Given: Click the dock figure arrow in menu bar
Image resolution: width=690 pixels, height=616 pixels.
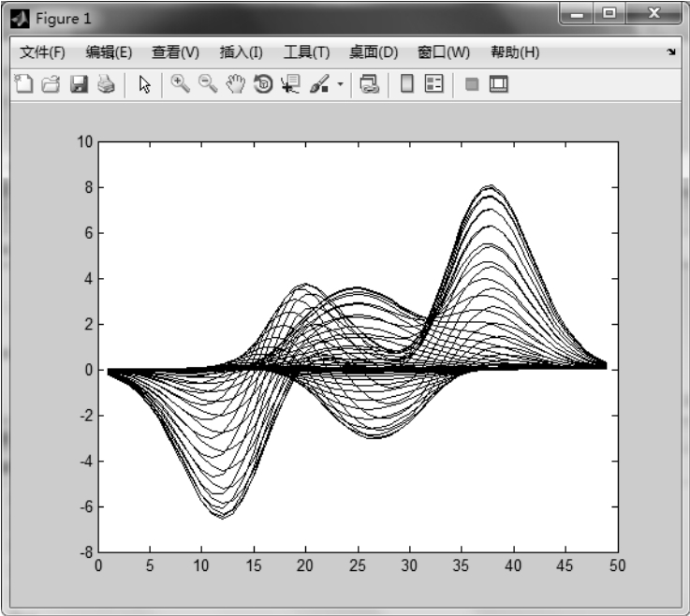Looking at the screenshot, I should coord(671,51).
